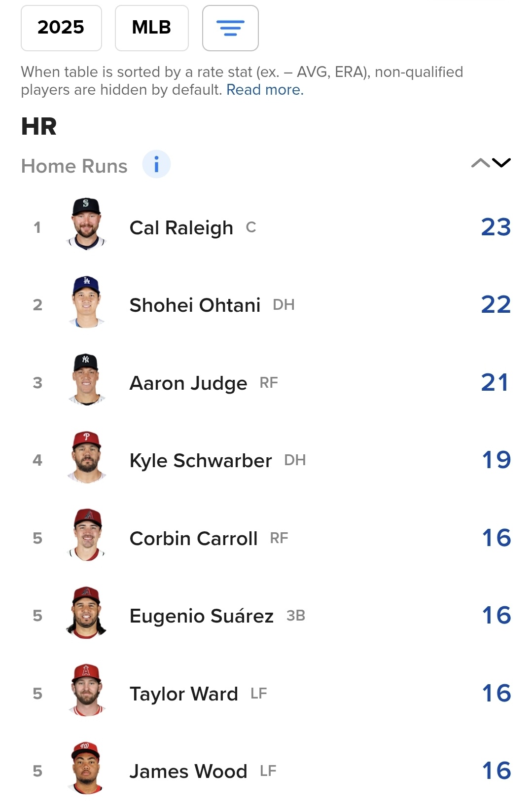This screenshot has height=809, width=532.
Task: Tap Cal Raleigh's headshot photo
Action: 86,224
